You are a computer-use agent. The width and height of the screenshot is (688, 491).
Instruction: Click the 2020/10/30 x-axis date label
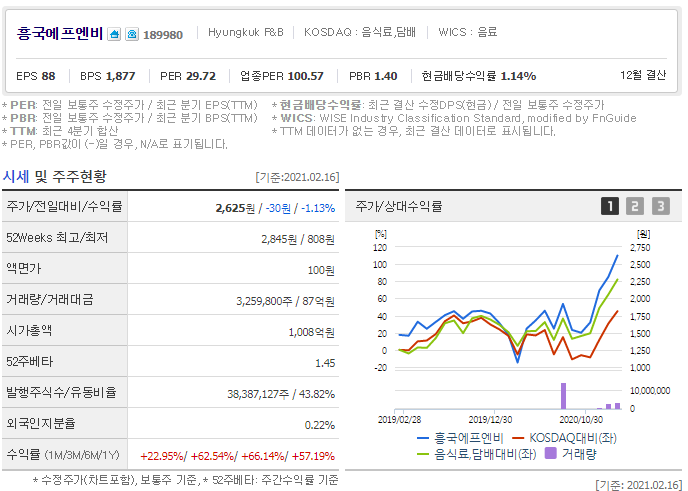click(x=581, y=419)
